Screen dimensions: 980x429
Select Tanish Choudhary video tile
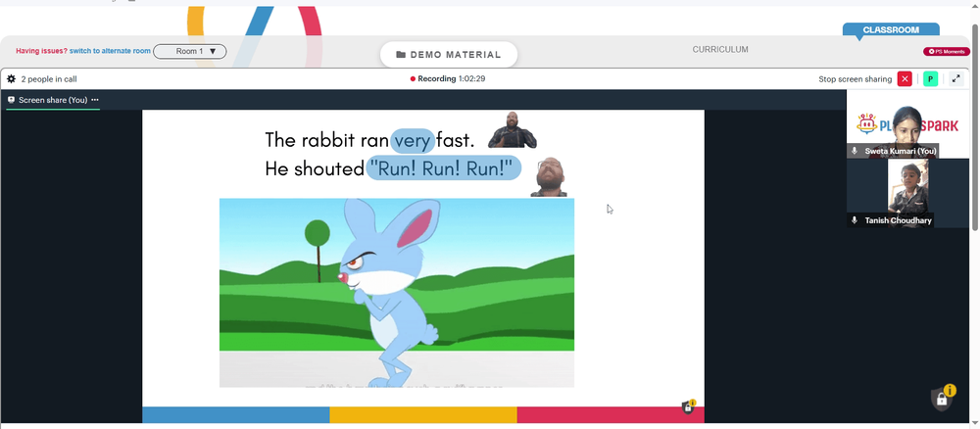pyautogui.click(x=908, y=193)
